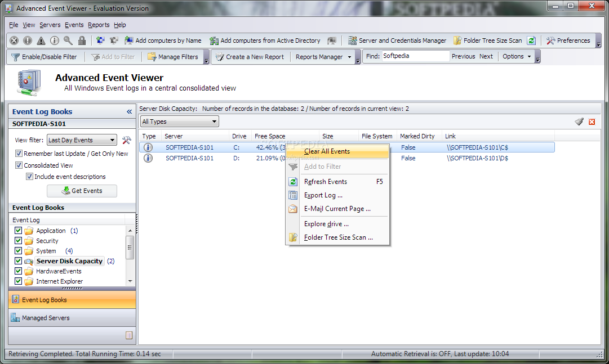Click Create a New Report
Viewport: 609px width, 364px height.
(x=250, y=57)
